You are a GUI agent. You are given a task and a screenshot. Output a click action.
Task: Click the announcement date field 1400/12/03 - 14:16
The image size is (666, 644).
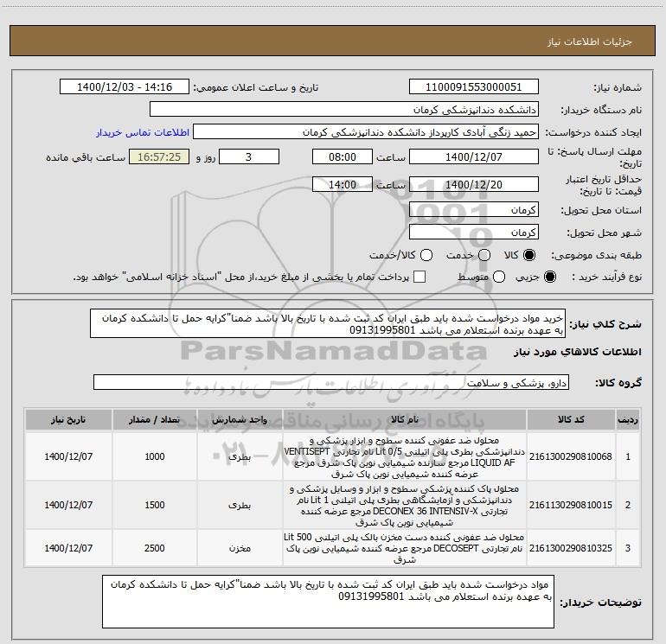pos(125,86)
